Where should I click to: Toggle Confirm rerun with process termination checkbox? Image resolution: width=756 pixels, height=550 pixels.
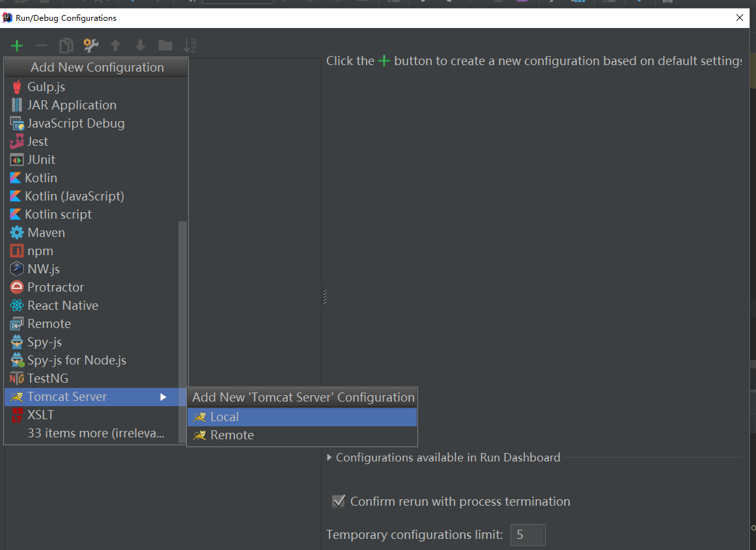pyautogui.click(x=339, y=501)
